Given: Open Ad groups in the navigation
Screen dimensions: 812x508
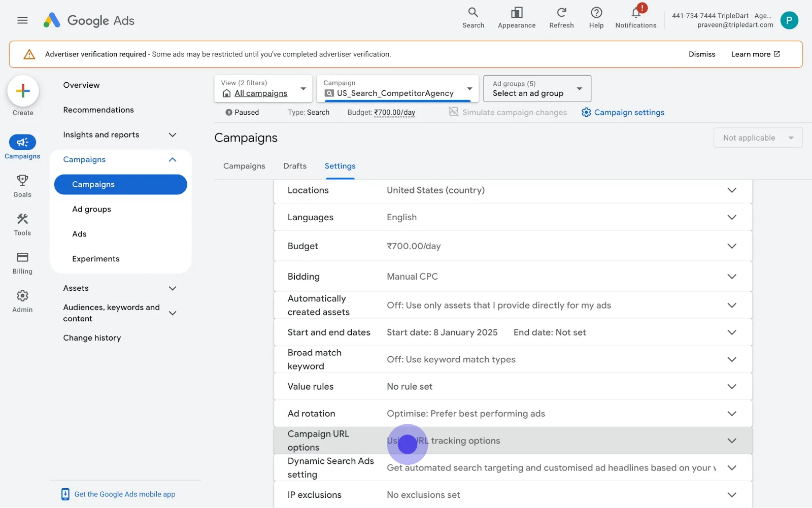Looking at the screenshot, I should [91, 210].
